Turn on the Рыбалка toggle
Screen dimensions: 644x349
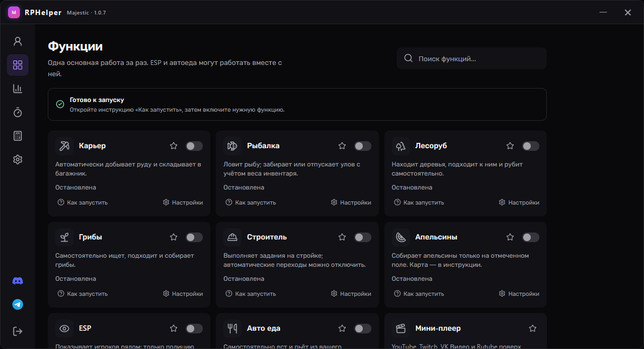click(x=363, y=146)
